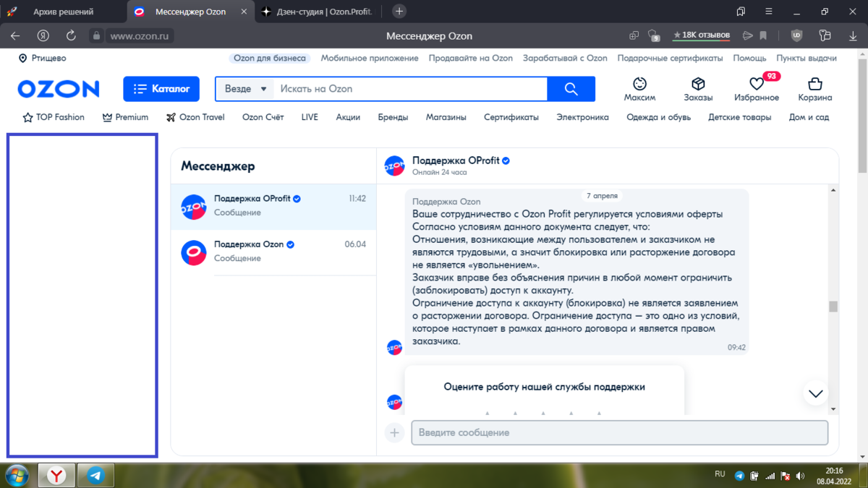Go back with the browser back arrow

pos(15,35)
